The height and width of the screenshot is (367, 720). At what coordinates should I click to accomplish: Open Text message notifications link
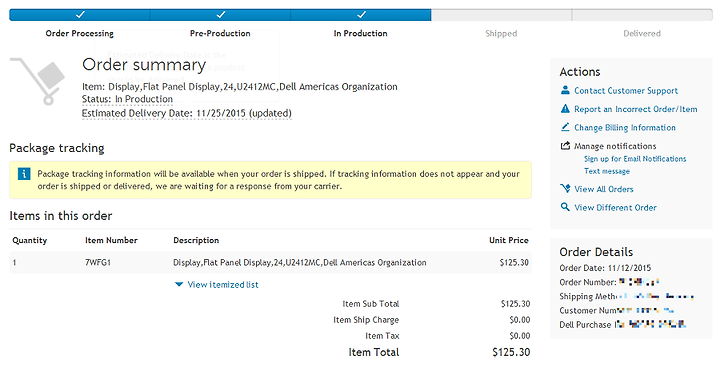pos(607,171)
